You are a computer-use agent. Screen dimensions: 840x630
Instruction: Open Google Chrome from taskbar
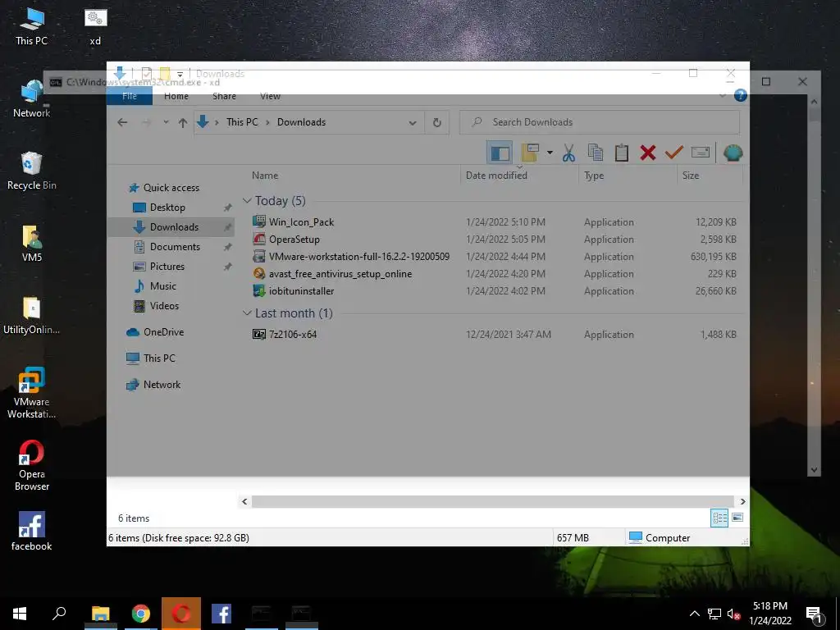click(x=141, y=614)
